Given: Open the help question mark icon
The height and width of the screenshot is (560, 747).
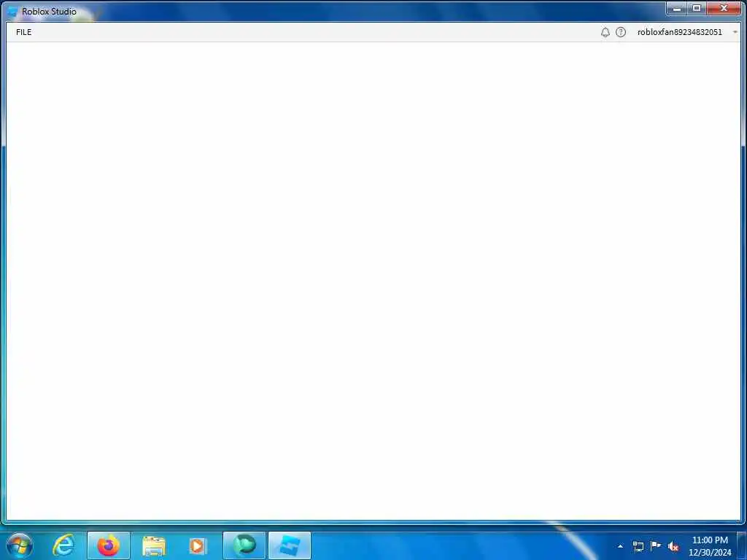Looking at the screenshot, I should [620, 32].
